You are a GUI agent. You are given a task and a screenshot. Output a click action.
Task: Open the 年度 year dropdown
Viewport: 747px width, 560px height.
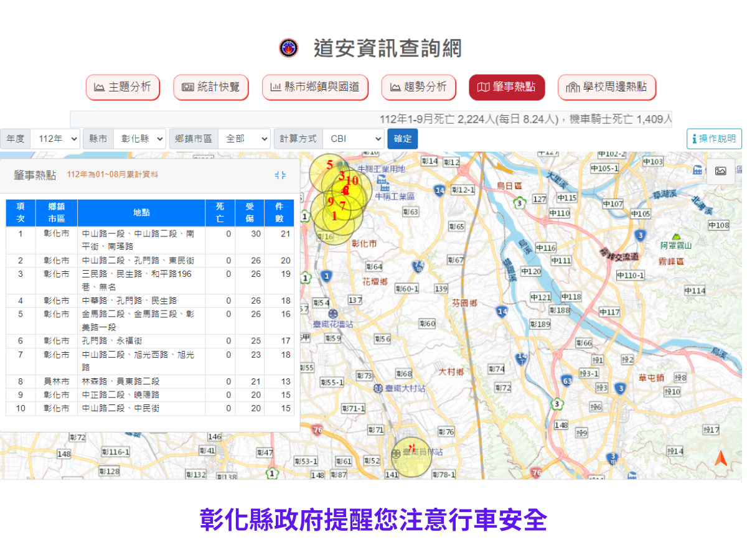point(55,139)
